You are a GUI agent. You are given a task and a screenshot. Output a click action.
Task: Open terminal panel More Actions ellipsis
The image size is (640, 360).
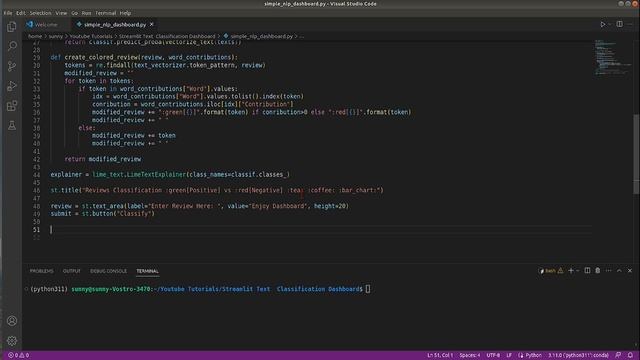pos(609,271)
